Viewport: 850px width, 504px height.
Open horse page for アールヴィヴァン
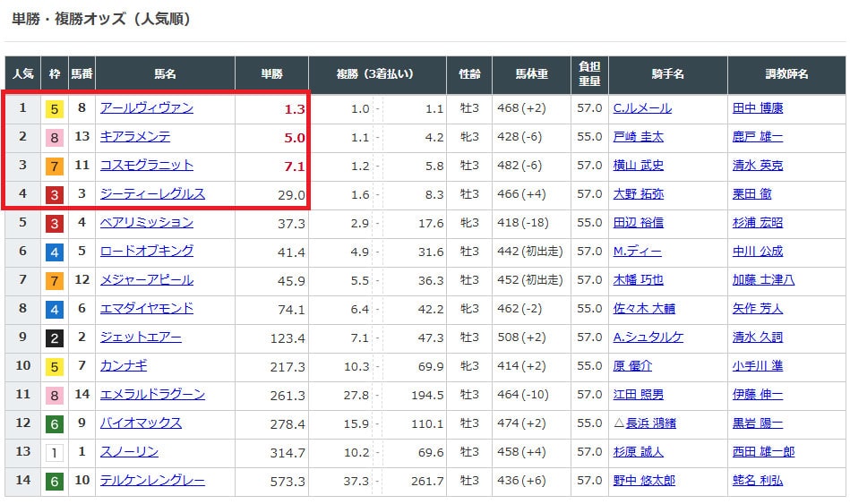point(146,108)
